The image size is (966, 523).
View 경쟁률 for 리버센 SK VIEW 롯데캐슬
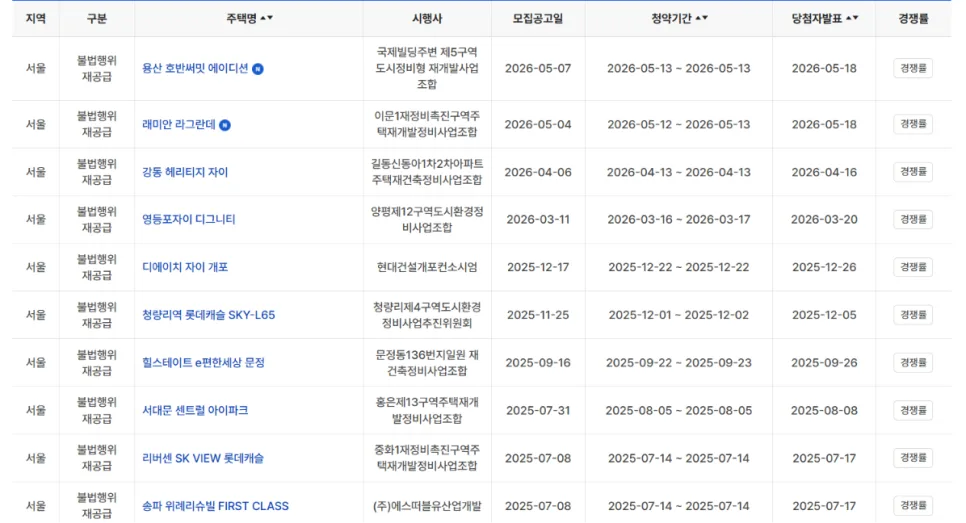(x=913, y=458)
